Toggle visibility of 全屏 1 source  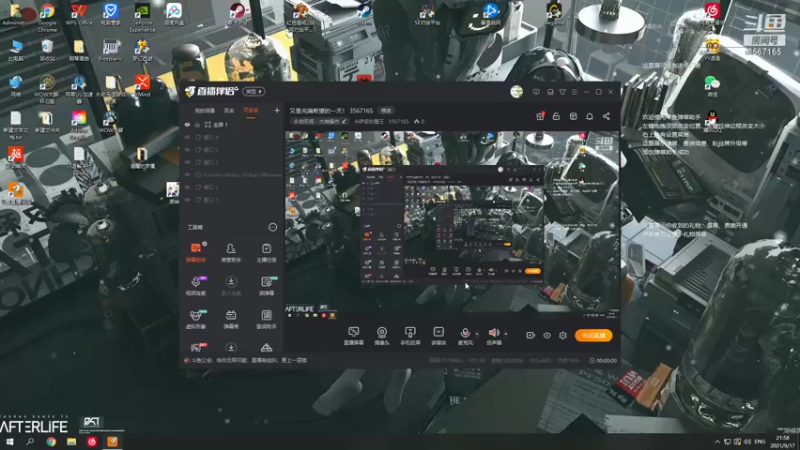click(187, 124)
